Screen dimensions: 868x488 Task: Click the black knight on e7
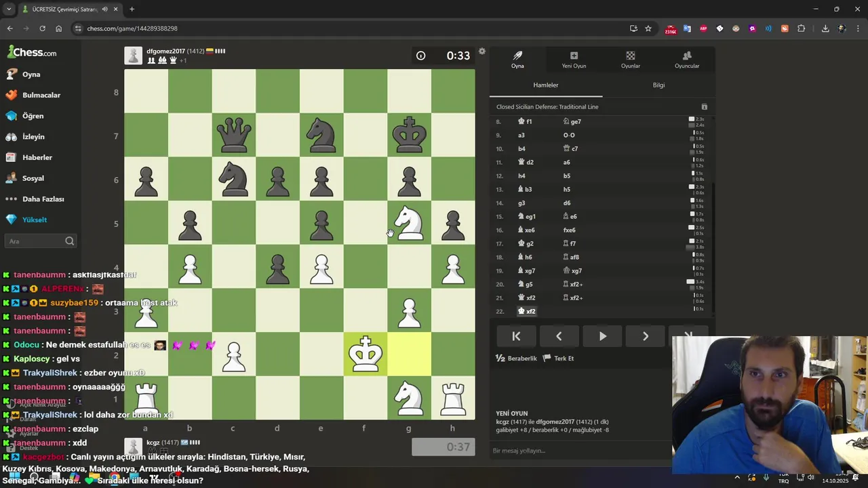321,135
